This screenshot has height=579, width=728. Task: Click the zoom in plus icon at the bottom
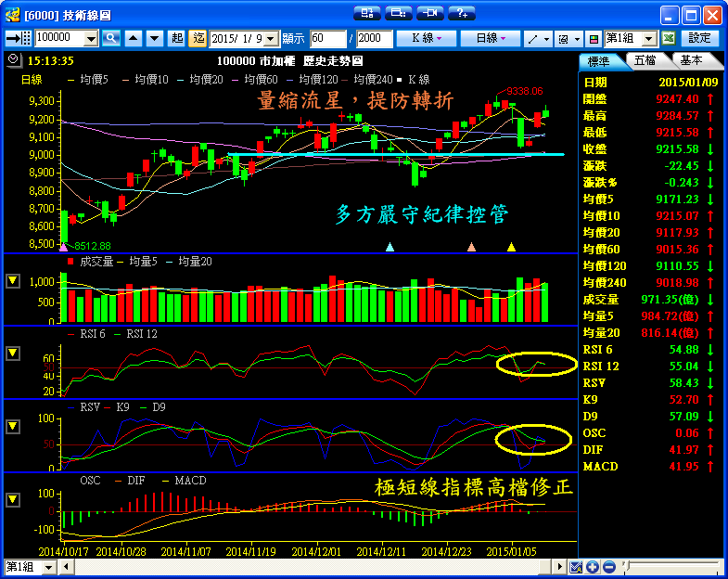pos(593,567)
